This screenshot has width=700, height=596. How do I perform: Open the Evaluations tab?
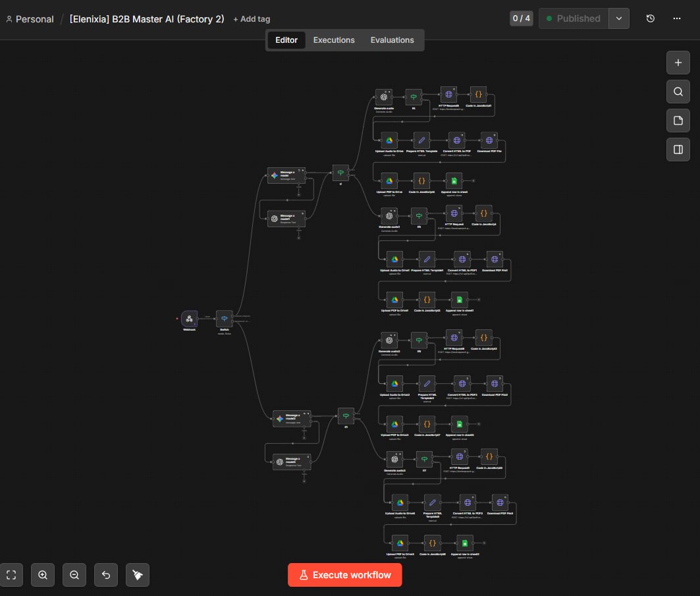(392, 40)
